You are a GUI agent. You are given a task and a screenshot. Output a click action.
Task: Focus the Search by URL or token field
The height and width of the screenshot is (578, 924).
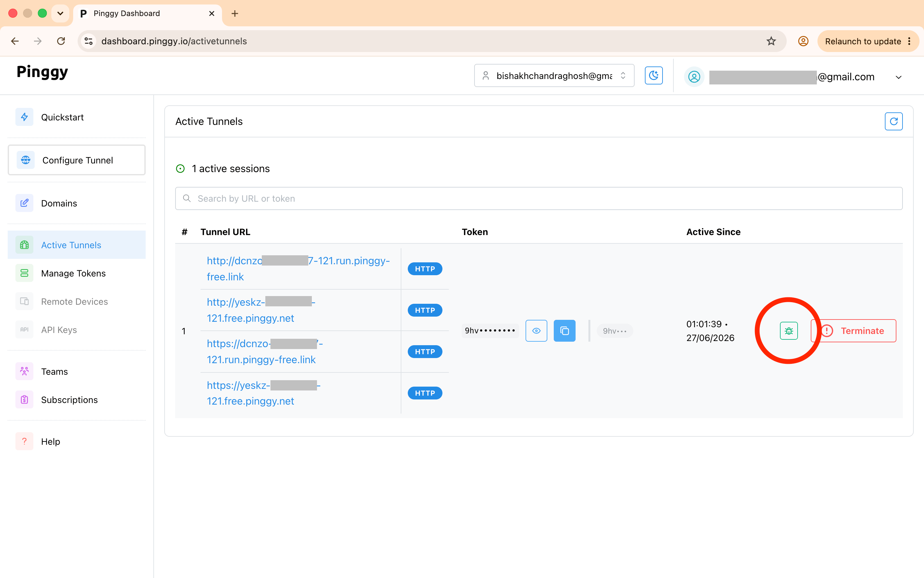point(539,198)
